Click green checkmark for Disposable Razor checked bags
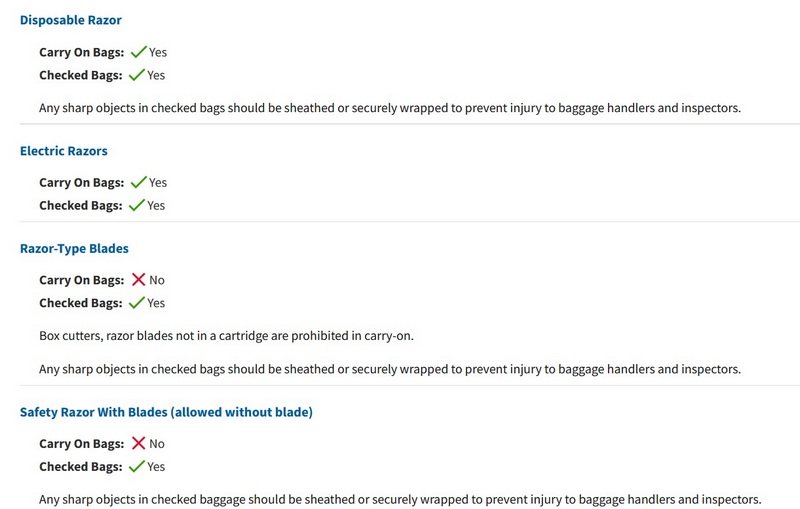Screen dimensions: 800x509 (x=137, y=75)
